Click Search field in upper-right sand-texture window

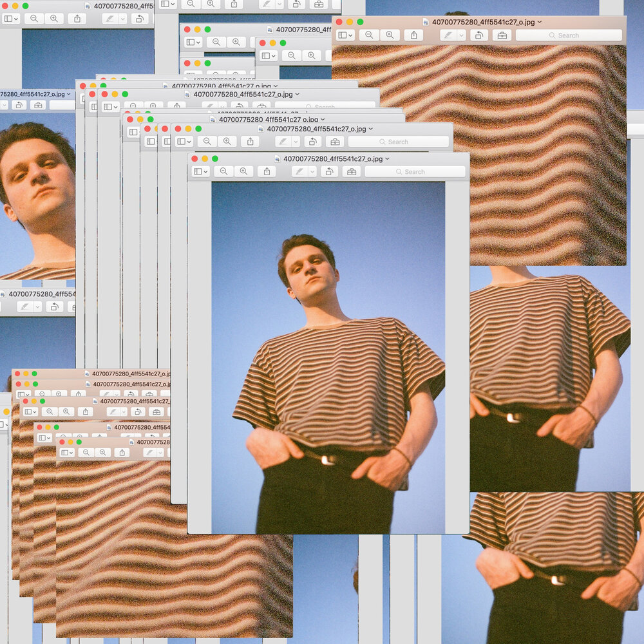pyautogui.click(x=569, y=35)
